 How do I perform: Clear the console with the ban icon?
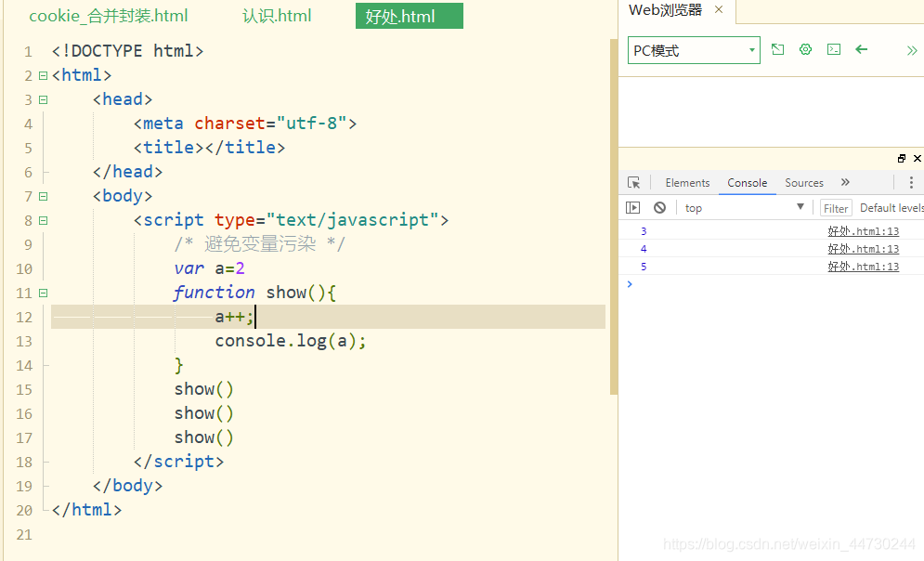click(x=659, y=207)
